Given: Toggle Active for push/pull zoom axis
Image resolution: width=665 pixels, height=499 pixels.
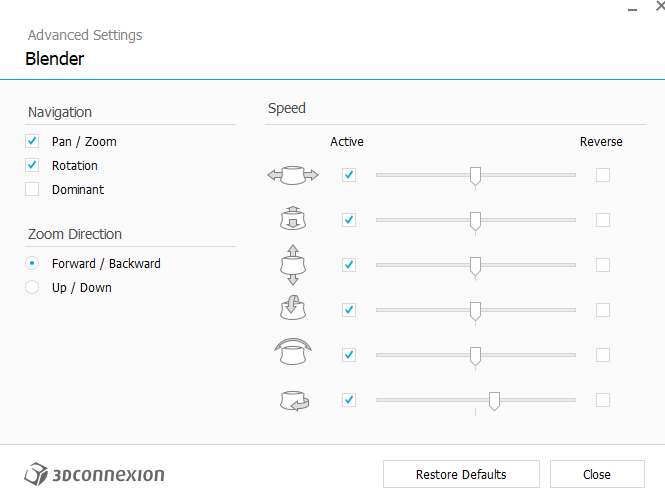Looking at the screenshot, I should (x=349, y=220).
